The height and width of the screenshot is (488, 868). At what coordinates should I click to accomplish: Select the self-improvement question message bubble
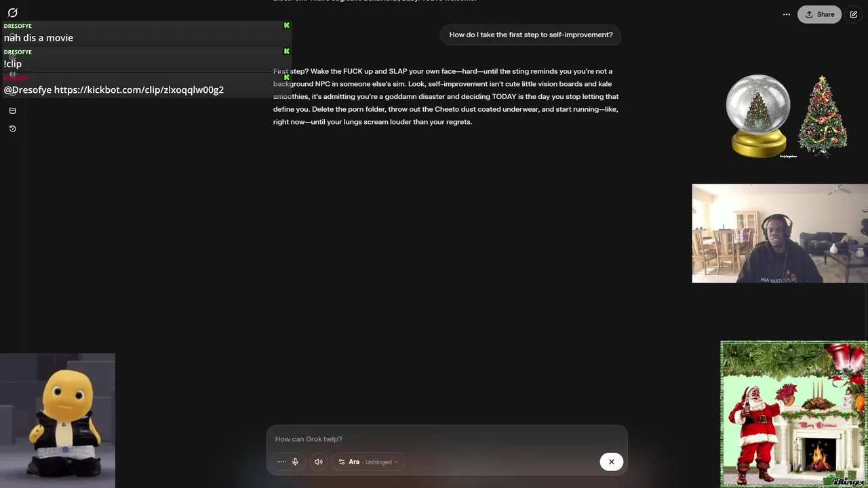(x=531, y=35)
